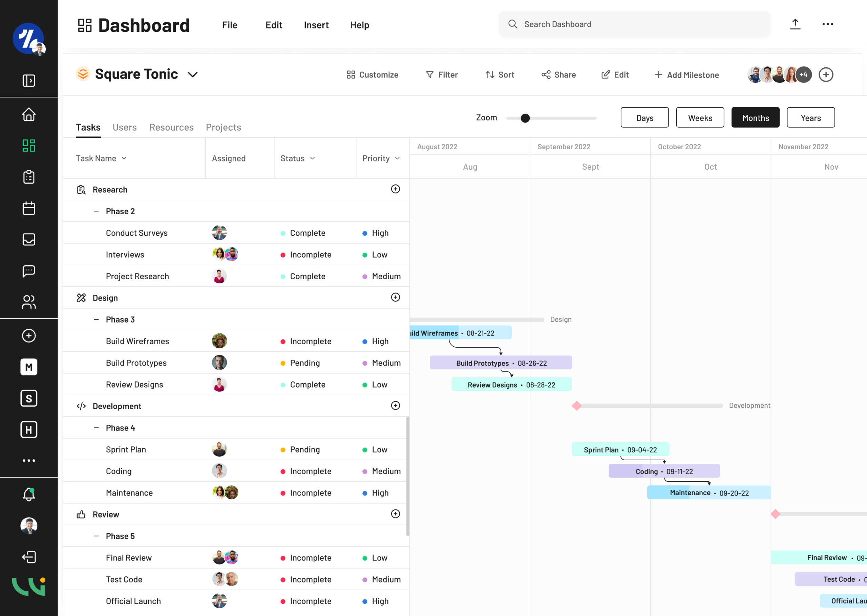Click the Add Milestone button
Image resolution: width=867 pixels, height=616 pixels.
(x=686, y=75)
